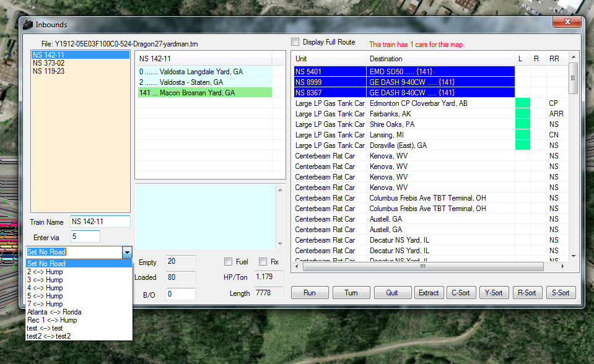Toggle the Fix checkbox
594x364 pixels.
click(263, 262)
